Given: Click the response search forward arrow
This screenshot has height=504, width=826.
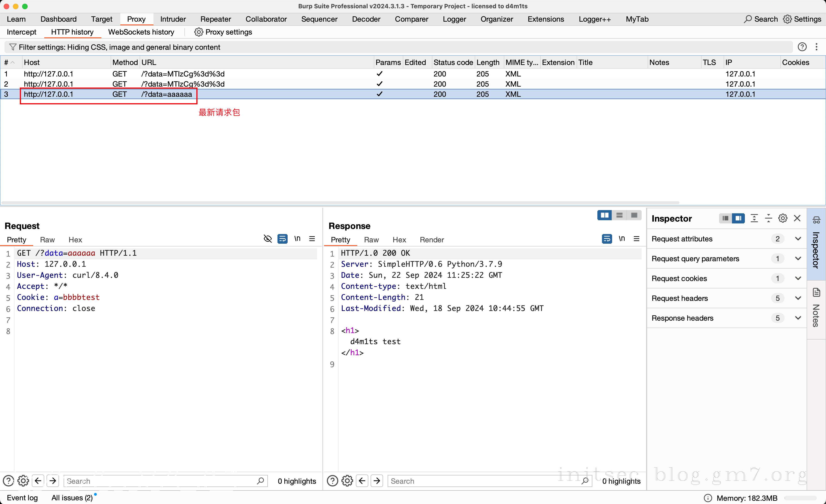Looking at the screenshot, I should 377,481.
